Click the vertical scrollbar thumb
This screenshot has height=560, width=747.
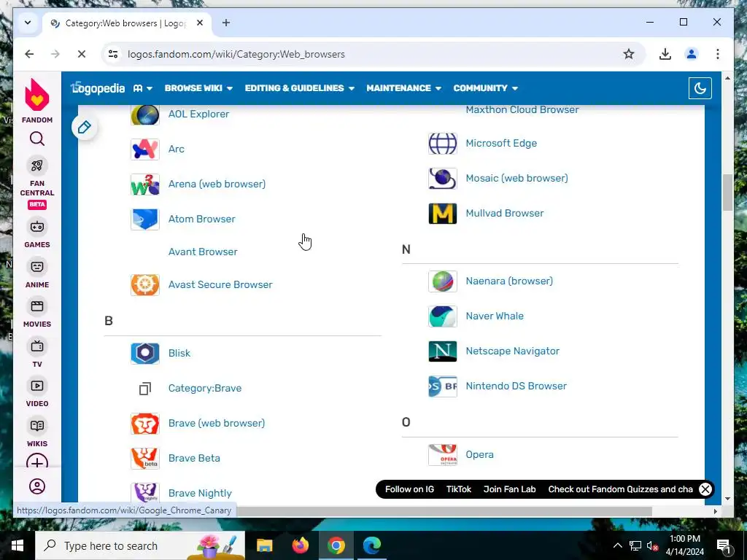727,192
